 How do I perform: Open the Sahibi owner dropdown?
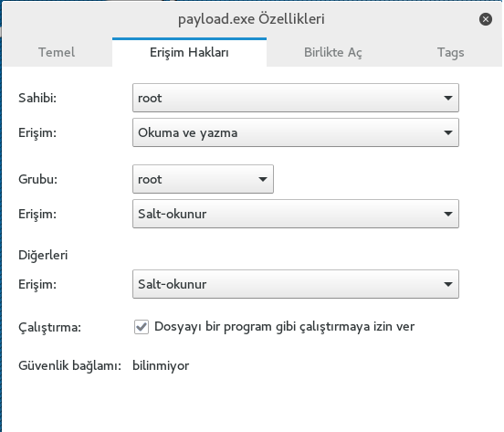coord(296,98)
